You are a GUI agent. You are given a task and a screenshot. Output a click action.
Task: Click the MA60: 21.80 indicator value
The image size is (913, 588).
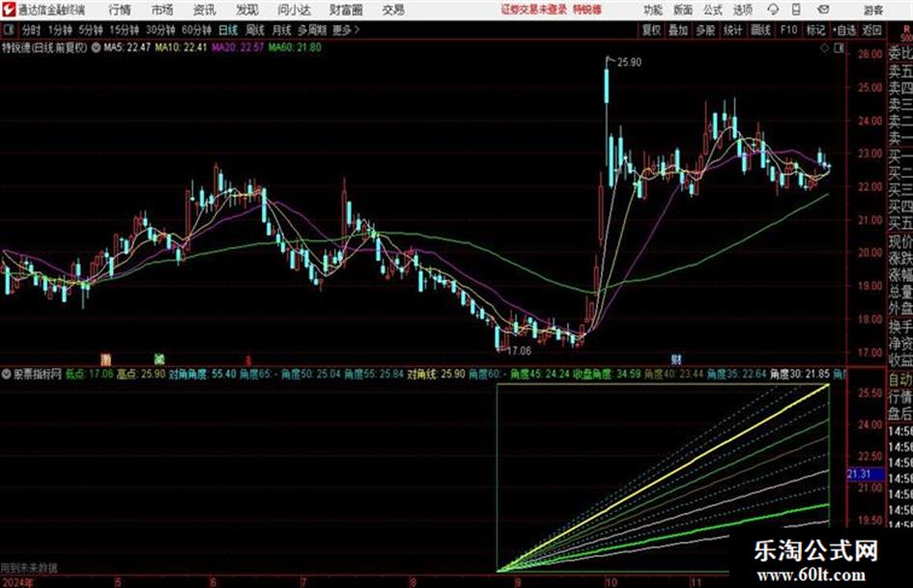pos(295,47)
